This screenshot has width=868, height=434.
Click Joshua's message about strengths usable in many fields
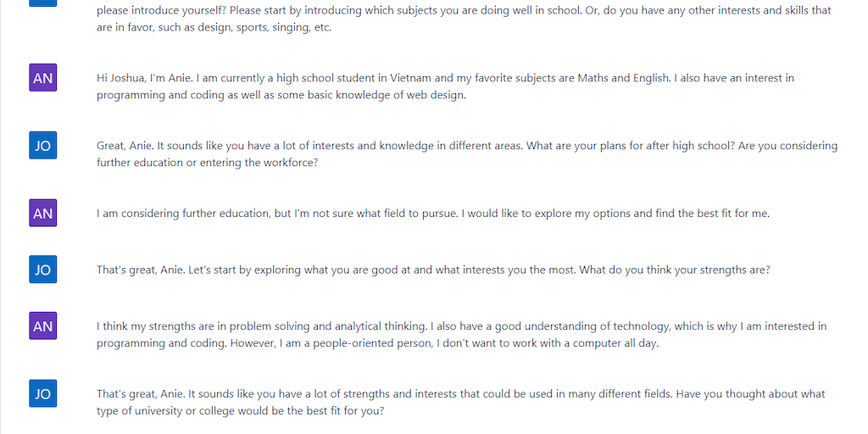point(424,394)
